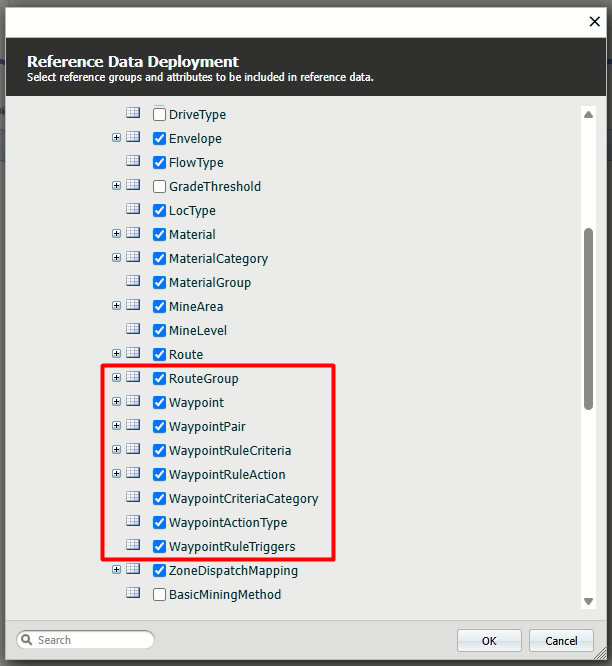The width and height of the screenshot is (612, 666).
Task: Enable the DriveType checkbox
Action: coord(159,115)
